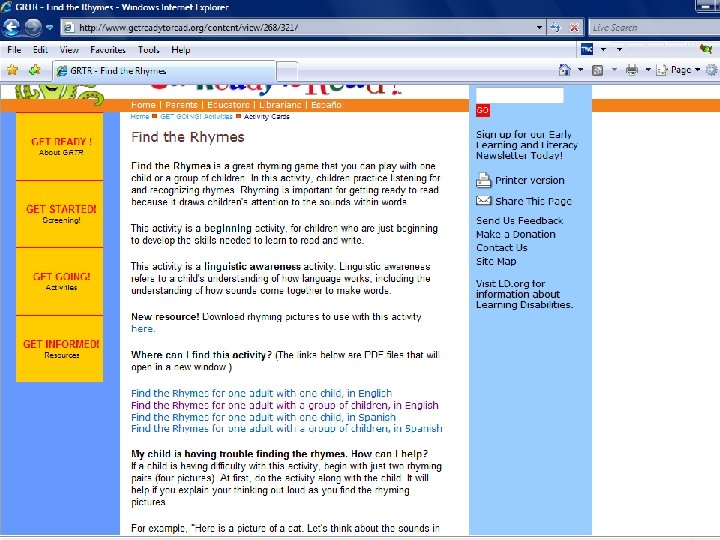Image resolution: width=720 pixels, height=540 pixels.
Task: Click the Live Search input box
Action: coord(654,28)
